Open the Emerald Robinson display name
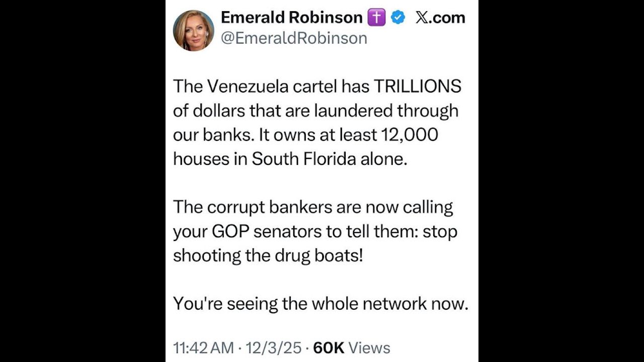This screenshot has width=644, height=362. point(291,18)
